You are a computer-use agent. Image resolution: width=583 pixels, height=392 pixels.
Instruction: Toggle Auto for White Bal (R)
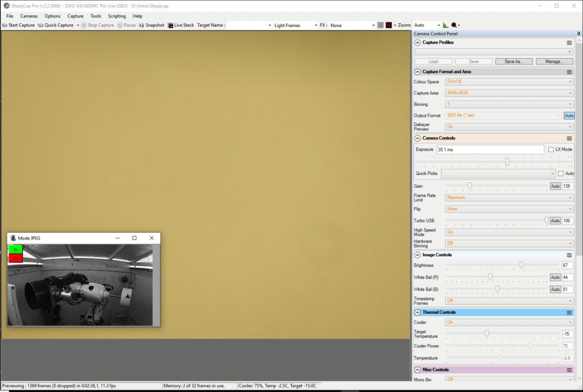coord(555,277)
